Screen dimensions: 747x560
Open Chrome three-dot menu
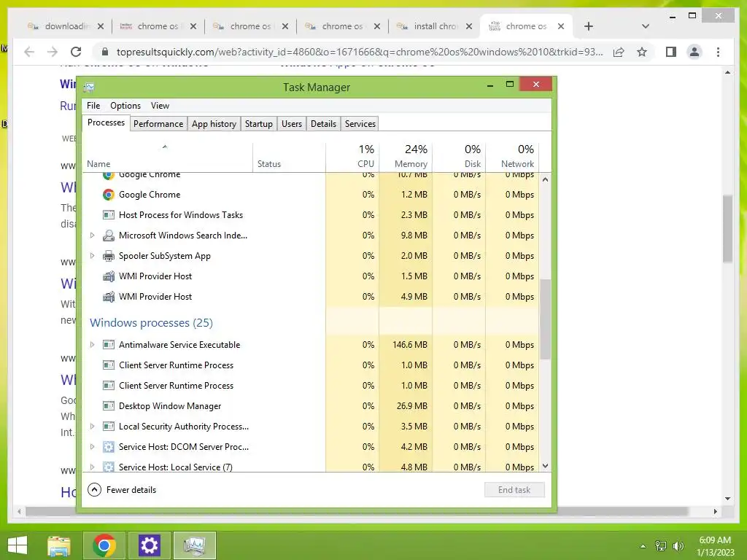[719, 52]
